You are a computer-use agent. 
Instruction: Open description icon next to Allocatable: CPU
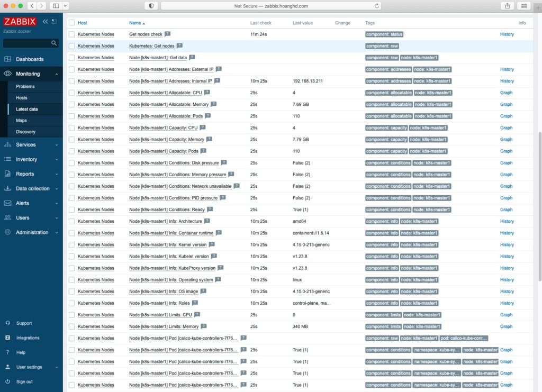[x=207, y=92]
